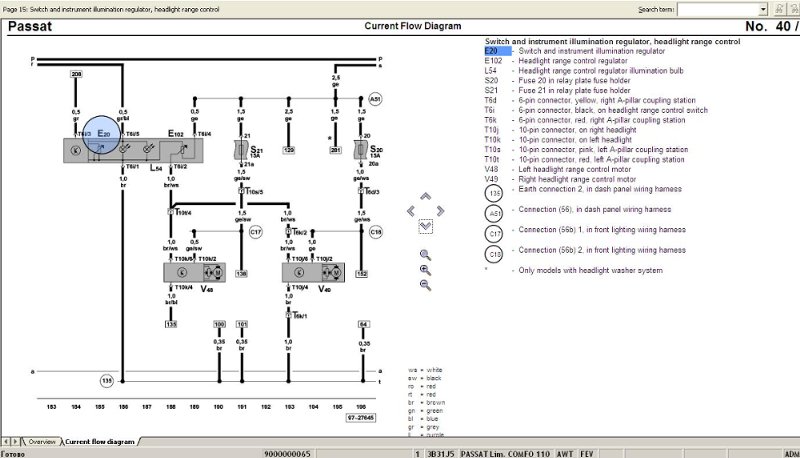Screen dimensions: 800x458
Task: Click the circled A51 node in the diagram
Action: point(375,99)
